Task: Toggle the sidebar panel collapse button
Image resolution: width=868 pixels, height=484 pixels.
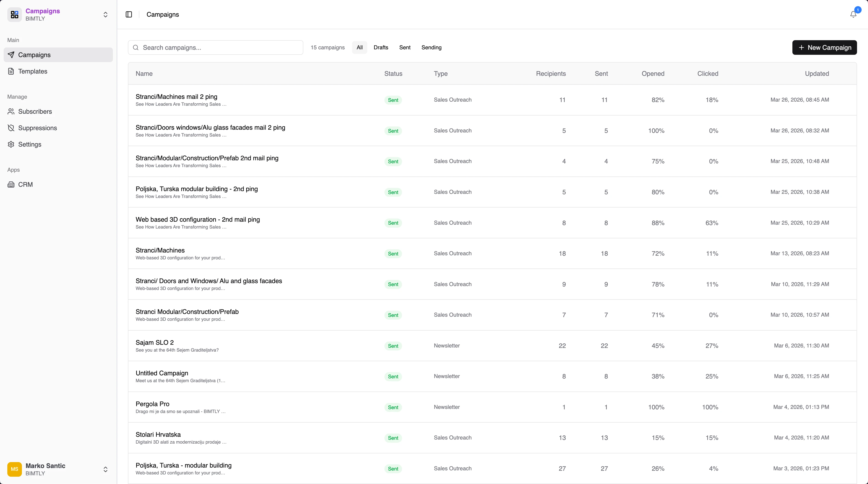Action: point(129,14)
